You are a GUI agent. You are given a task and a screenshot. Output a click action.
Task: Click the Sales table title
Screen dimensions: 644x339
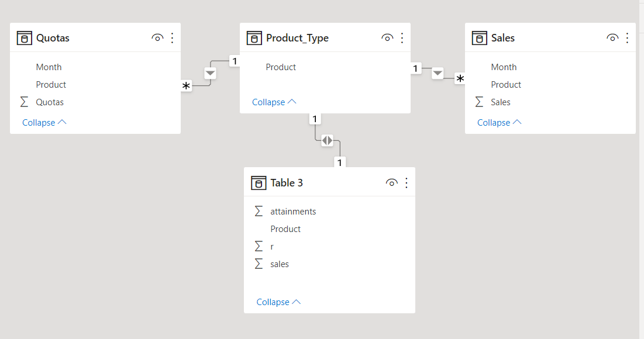coord(502,38)
